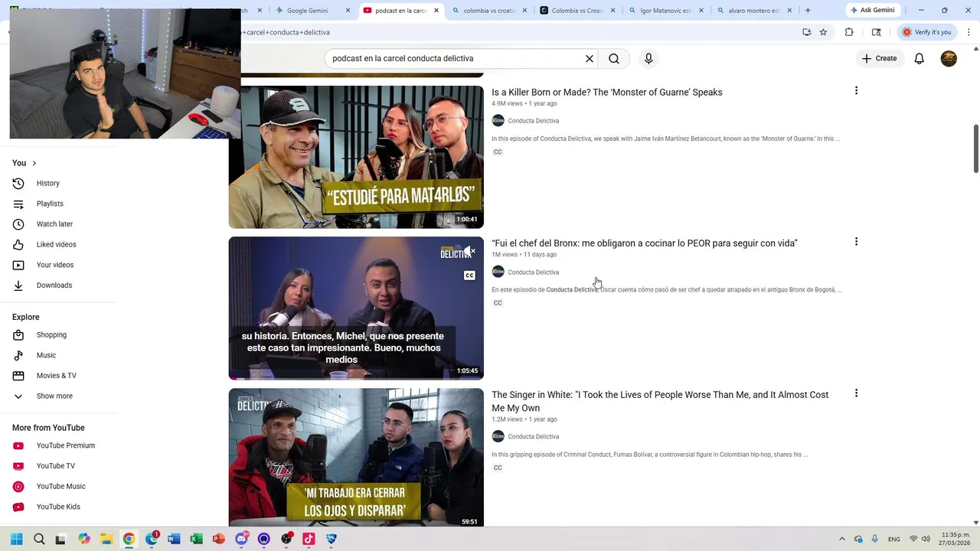
Task: Click the install app icon in address bar
Action: [806, 32]
